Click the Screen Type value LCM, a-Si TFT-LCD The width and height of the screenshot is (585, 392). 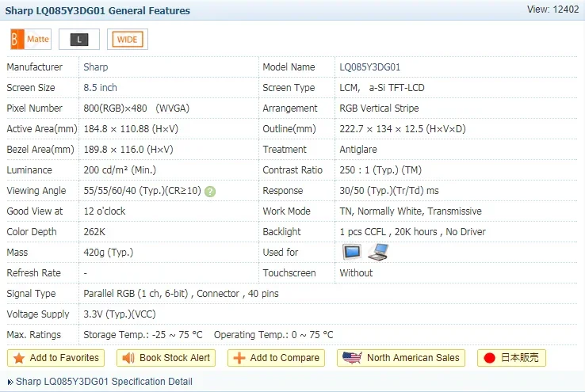(382, 88)
